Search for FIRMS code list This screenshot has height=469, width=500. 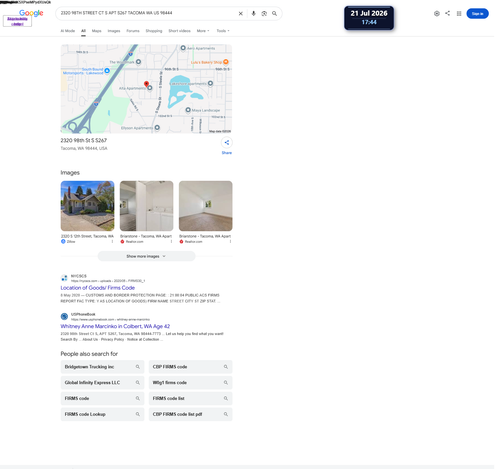click(190, 398)
